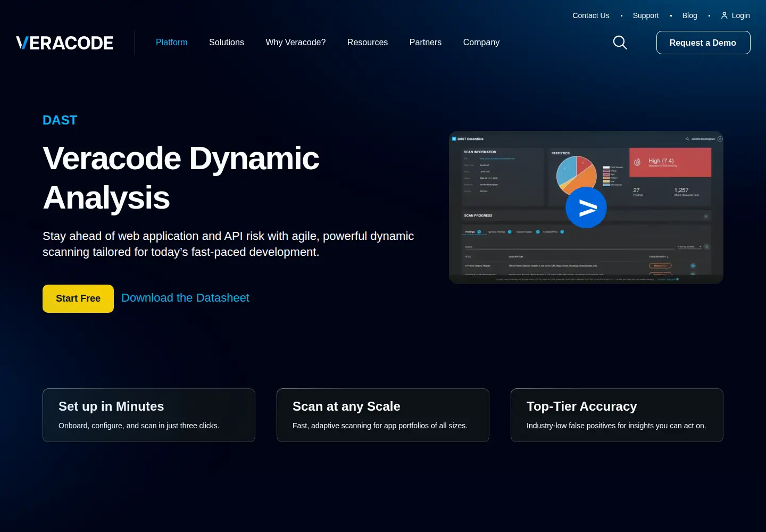Click the Veracode Dynamic Analysis heading
Viewport: 766px width, 532px height.
pos(181,178)
